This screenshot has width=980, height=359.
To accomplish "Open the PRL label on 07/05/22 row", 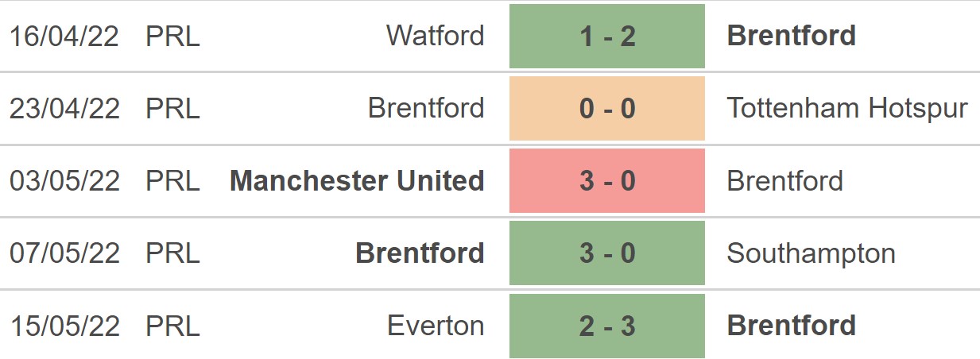I will click(172, 253).
